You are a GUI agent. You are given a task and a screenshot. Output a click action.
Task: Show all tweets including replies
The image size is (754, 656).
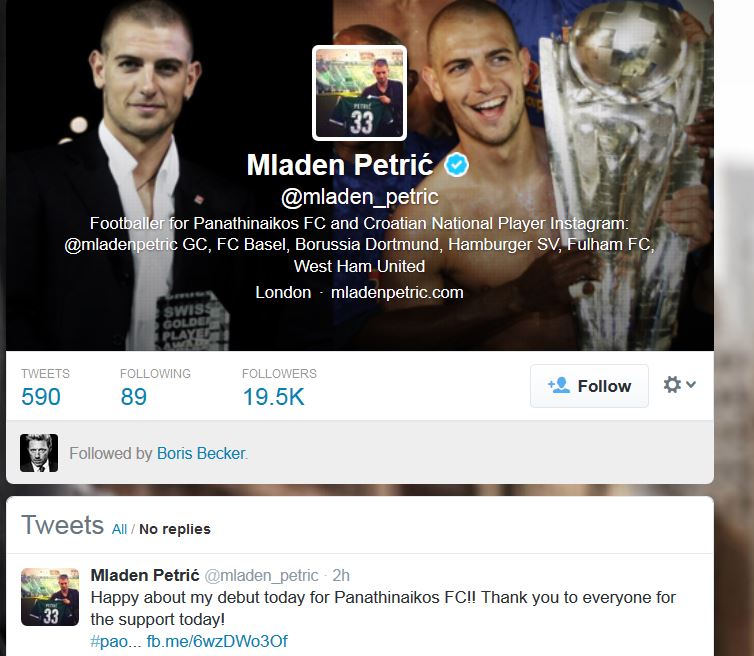(x=119, y=529)
